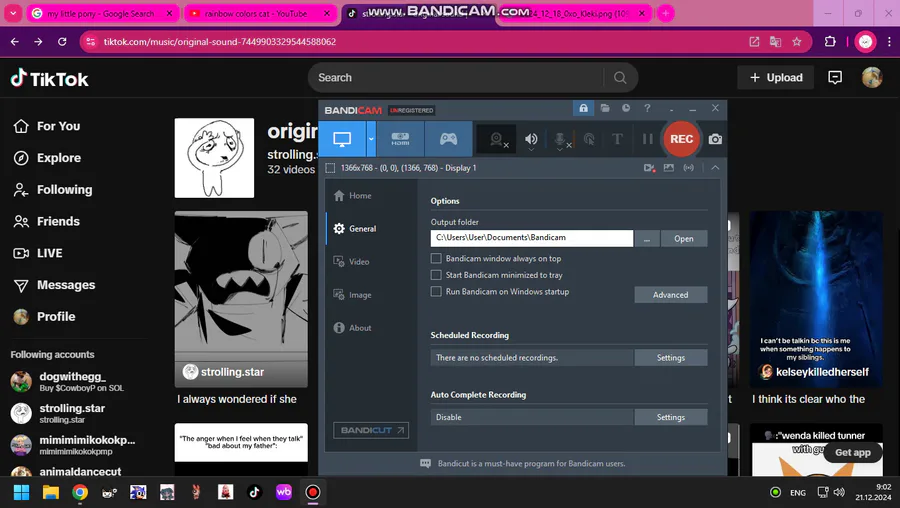Open Auto Complete Recording Settings button
900x508 pixels.
point(670,417)
